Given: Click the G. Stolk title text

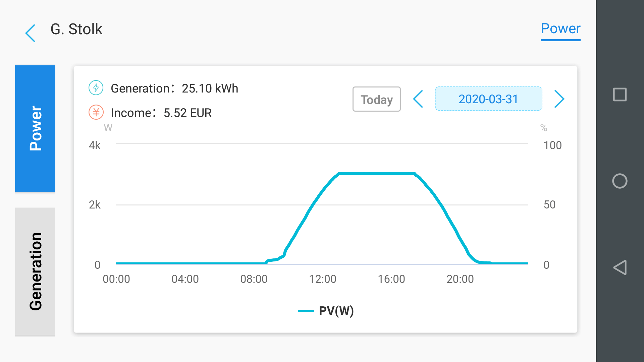Looking at the screenshot, I should pos(76,29).
